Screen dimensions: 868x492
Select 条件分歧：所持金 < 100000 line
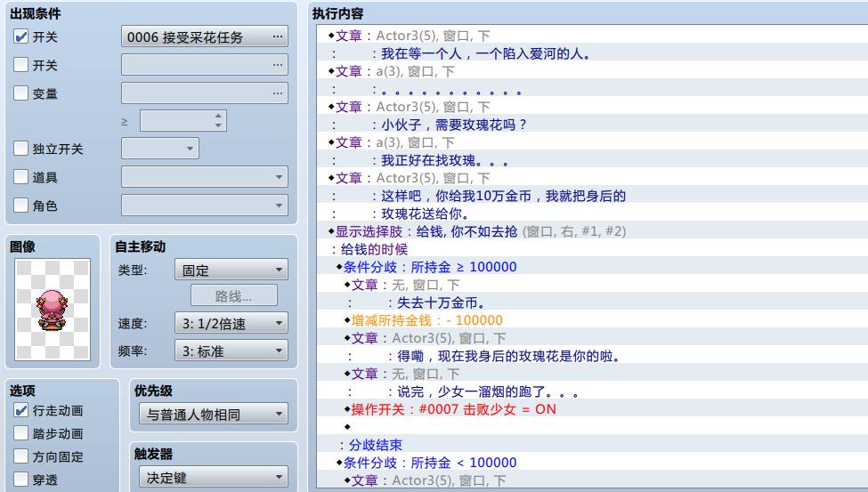point(592,463)
